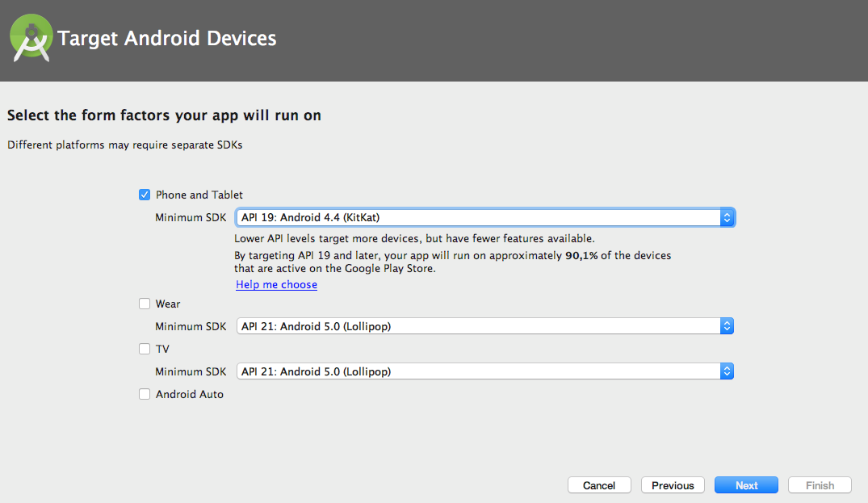Click the 'Select the form factors' heading
This screenshot has height=503, width=868.
click(x=164, y=115)
